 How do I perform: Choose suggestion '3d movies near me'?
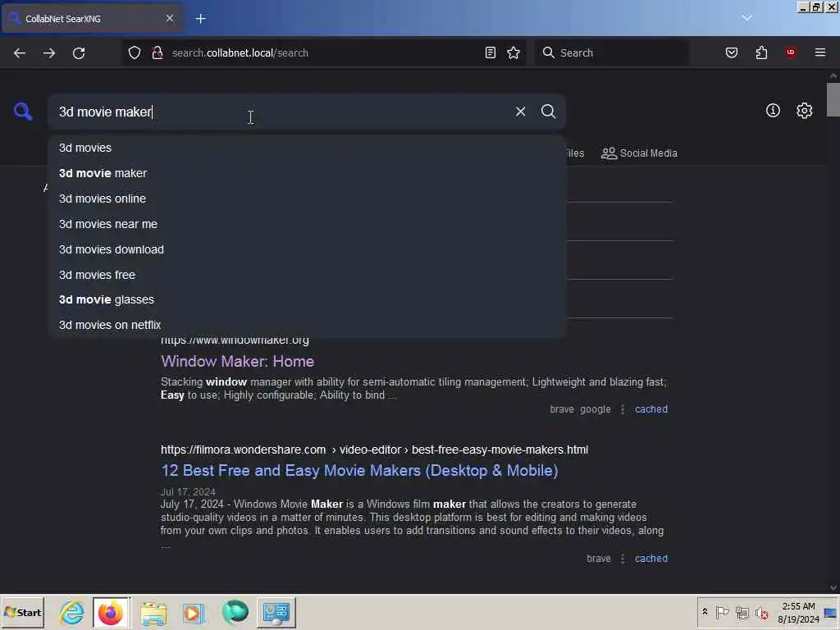[307, 224]
